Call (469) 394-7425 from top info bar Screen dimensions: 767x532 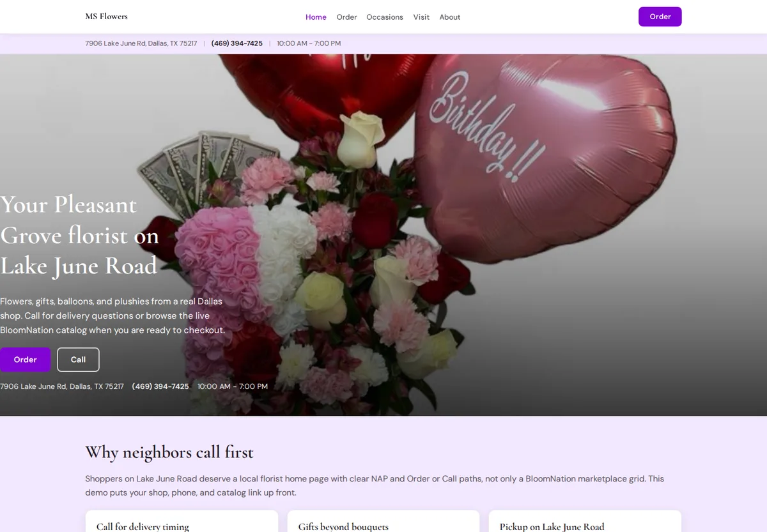click(x=236, y=43)
